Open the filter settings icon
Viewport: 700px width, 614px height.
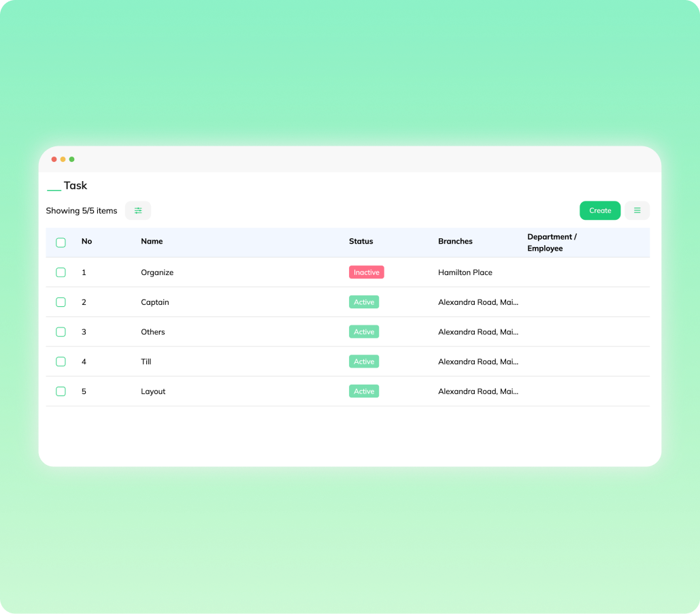(x=138, y=211)
